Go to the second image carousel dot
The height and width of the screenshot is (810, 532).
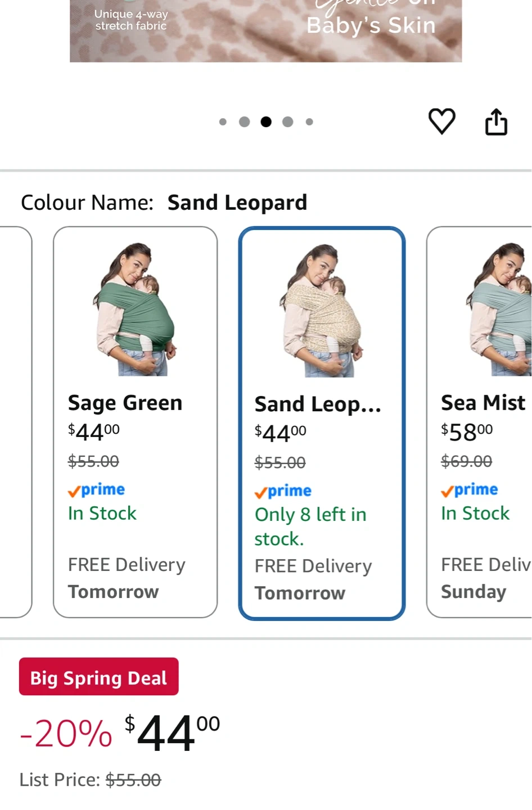(244, 121)
